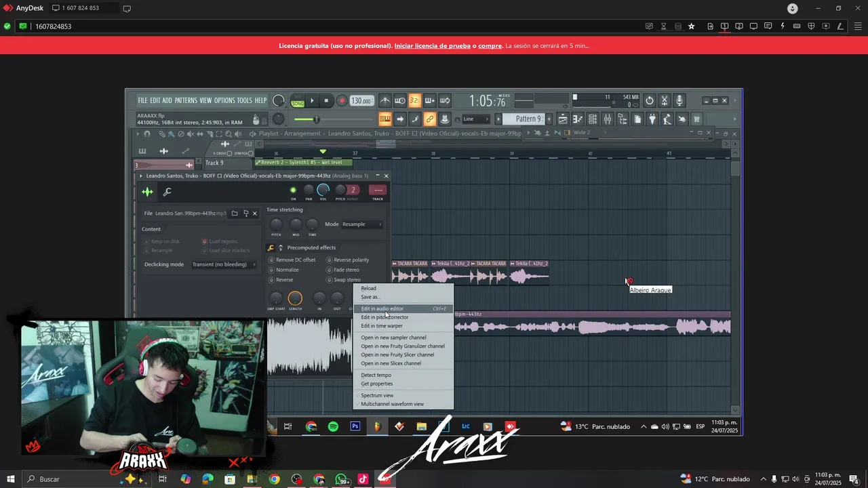Enable Remove DC offset option
Image resolution: width=868 pixels, height=488 pixels.
(292, 260)
